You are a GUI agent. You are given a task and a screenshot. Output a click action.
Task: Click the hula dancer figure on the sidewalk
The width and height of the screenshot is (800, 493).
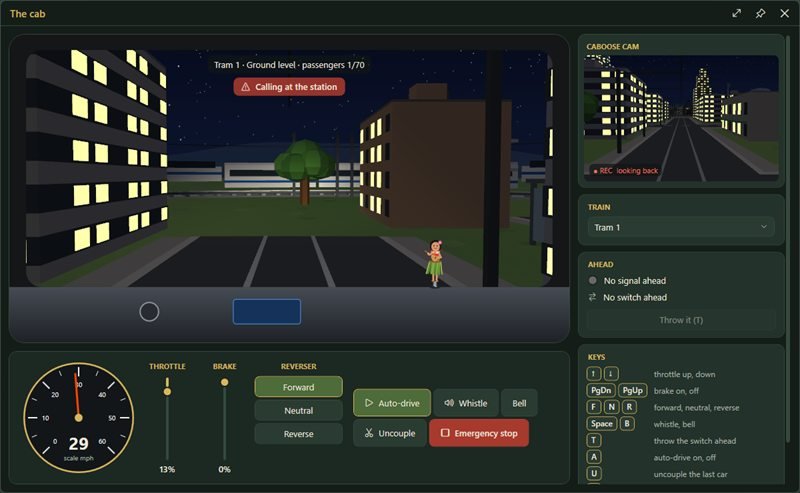pyautogui.click(x=434, y=263)
